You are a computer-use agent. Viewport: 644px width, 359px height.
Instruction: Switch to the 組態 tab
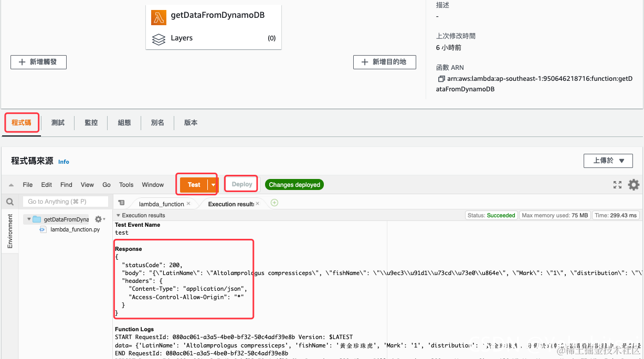click(124, 123)
